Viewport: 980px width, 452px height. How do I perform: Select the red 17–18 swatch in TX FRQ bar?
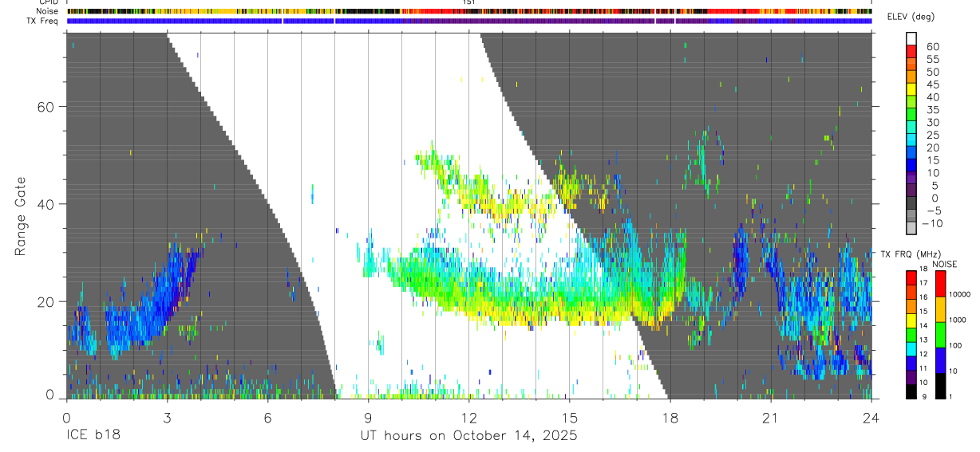pyautogui.click(x=911, y=277)
